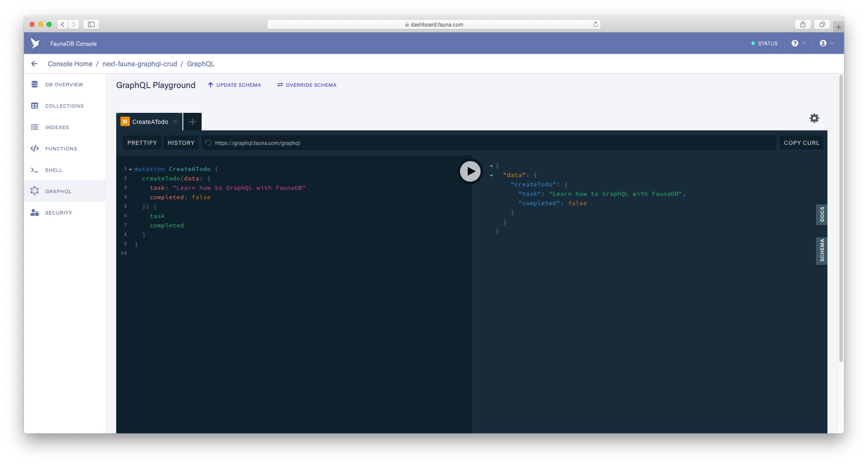Expand the help menu chevron
Viewport: 868px width, 465px height.
tap(803, 43)
